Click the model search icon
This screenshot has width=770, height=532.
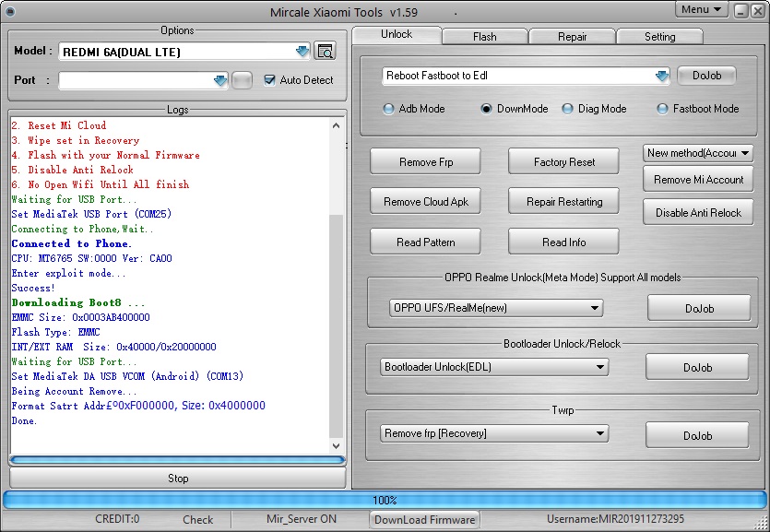[325, 52]
